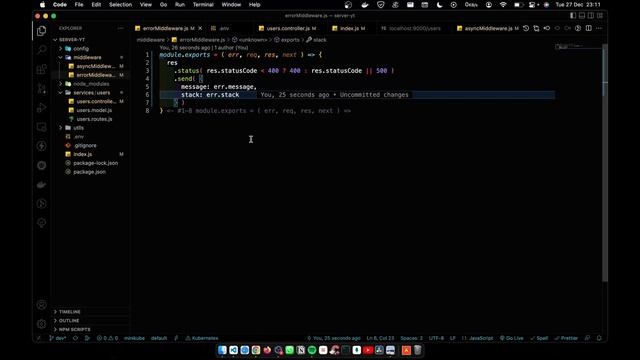The width and height of the screenshot is (640, 360).
Task: Open More Actions ellipsis in editor toolbar
Action: (599, 28)
